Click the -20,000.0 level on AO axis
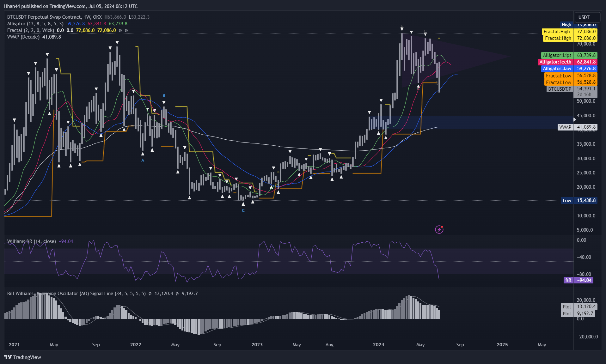Screen dimensions: 606x364 pos(587,337)
